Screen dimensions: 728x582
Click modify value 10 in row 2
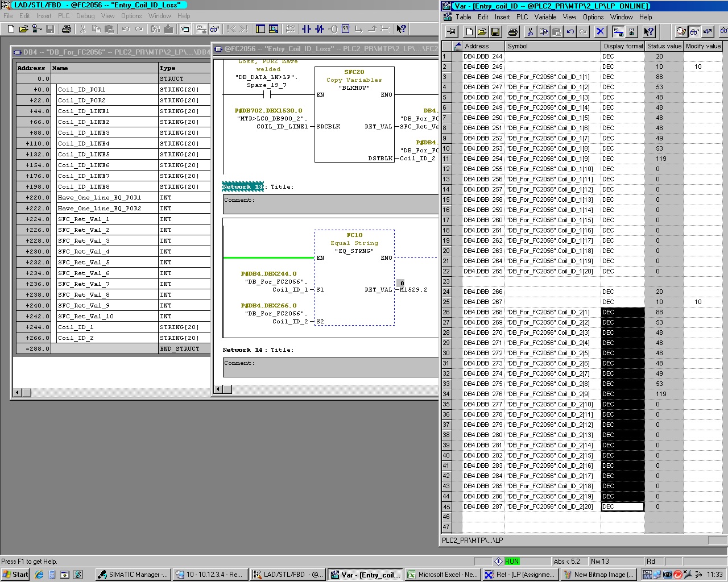pyautogui.click(x=703, y=66)
